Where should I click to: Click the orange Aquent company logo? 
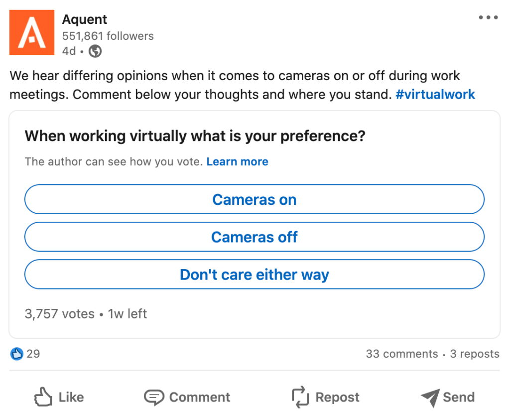[x=31, y=32]
